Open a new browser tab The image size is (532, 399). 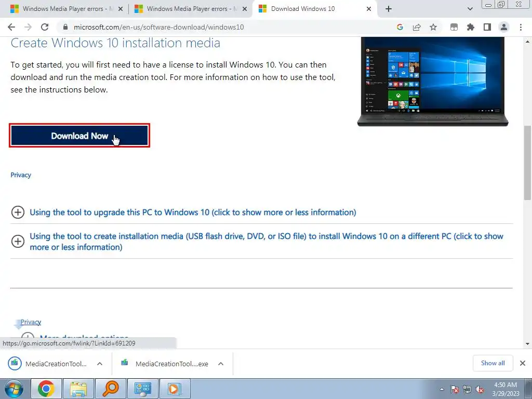tap(389, 9)
